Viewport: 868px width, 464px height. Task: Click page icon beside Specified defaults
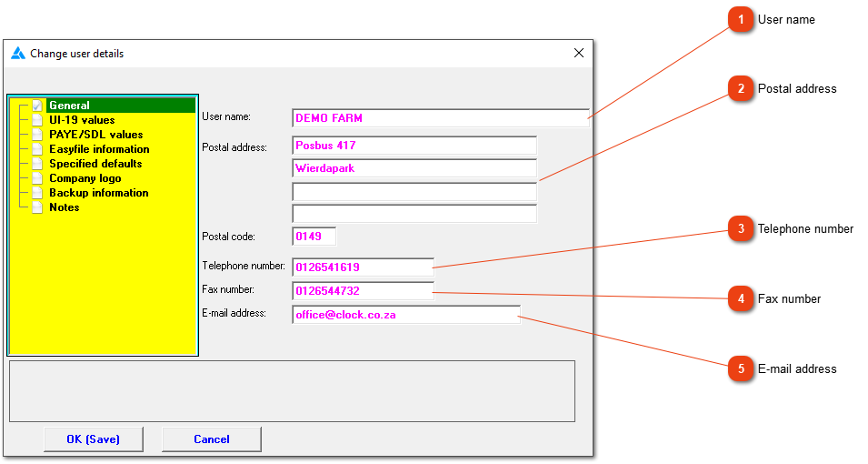37,164
